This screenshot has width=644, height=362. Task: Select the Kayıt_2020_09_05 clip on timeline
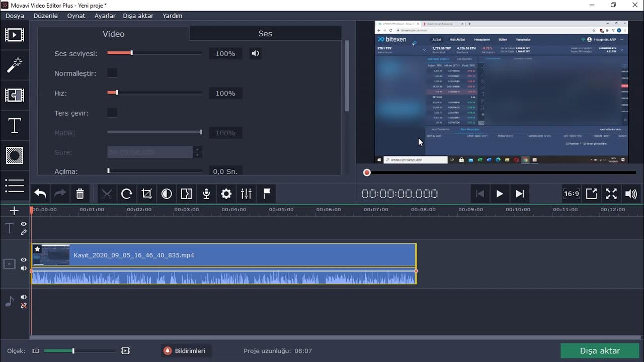(x=224, y=255)
